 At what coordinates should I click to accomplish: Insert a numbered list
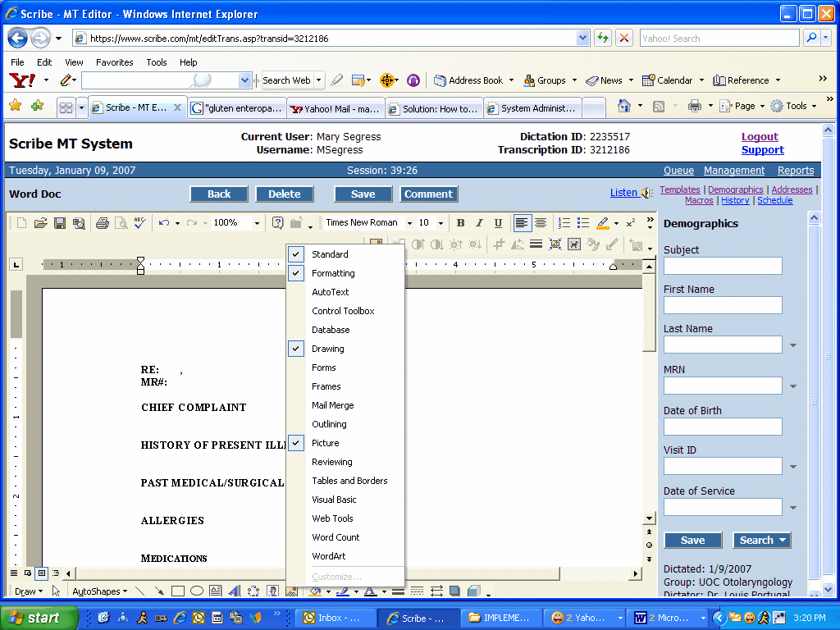[x=564, y=223]
